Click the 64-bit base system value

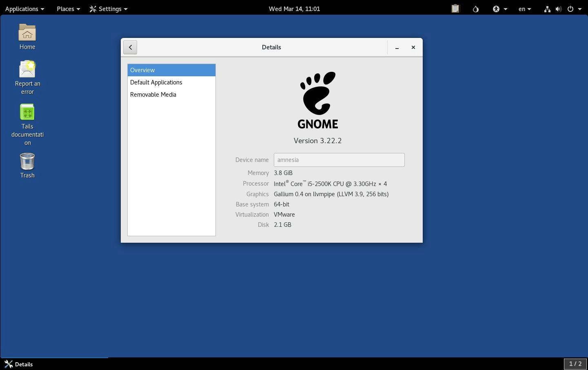(x=282, y=204)
